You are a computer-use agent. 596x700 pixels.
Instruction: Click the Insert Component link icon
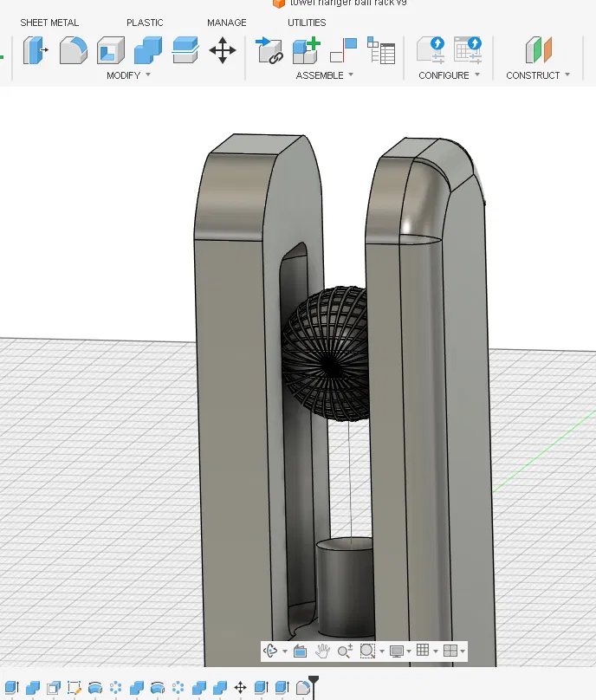pos(269,50)
